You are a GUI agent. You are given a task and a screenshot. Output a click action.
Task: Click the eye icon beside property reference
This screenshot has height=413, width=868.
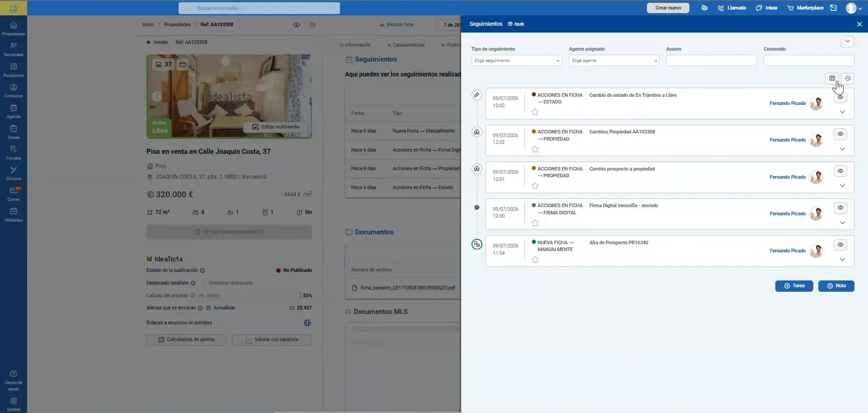pos(296,25)
